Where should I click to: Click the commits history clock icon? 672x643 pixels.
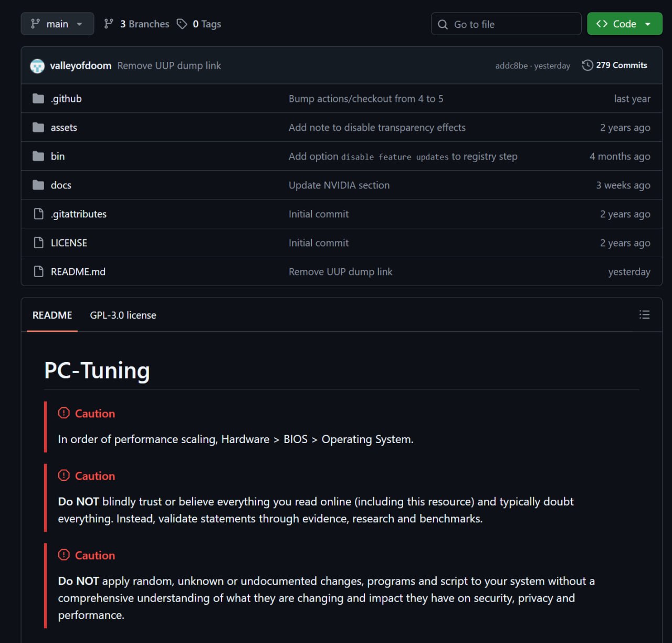pos(587,65)
